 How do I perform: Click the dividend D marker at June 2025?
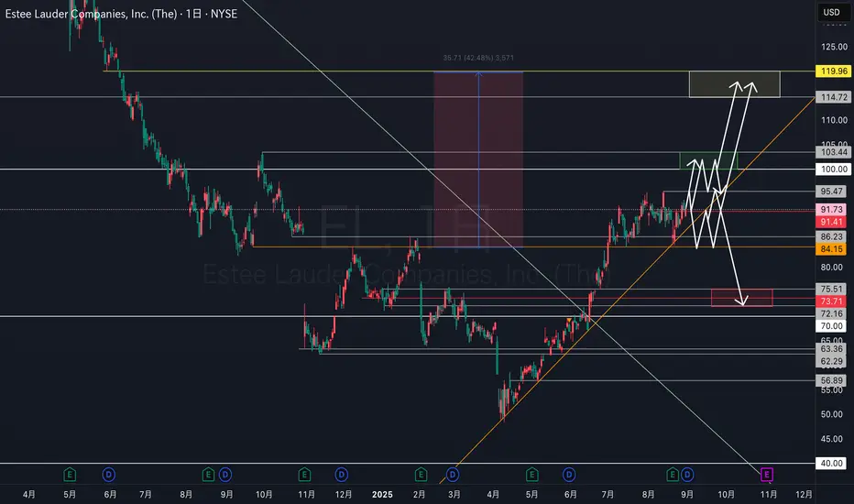coord(569,475)
